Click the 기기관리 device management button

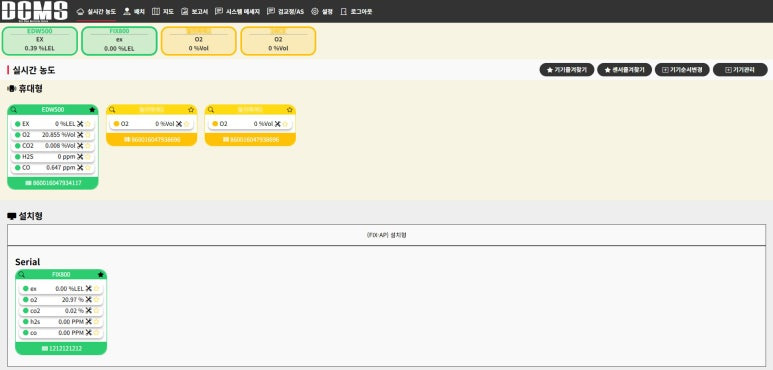[740, 70]
